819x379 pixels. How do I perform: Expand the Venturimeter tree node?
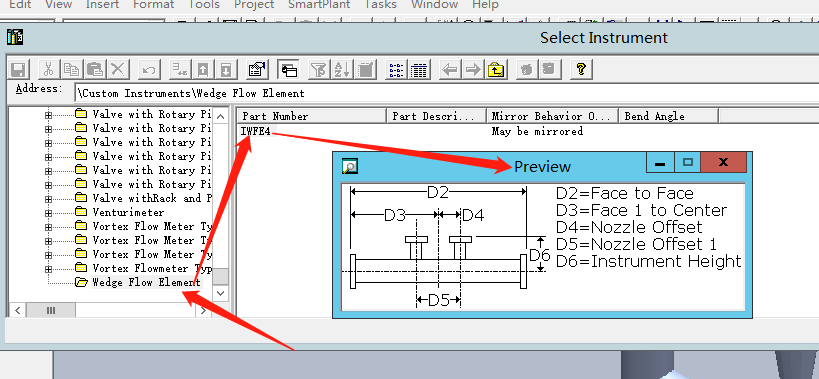pyautogui.click(x=49, y=212)
